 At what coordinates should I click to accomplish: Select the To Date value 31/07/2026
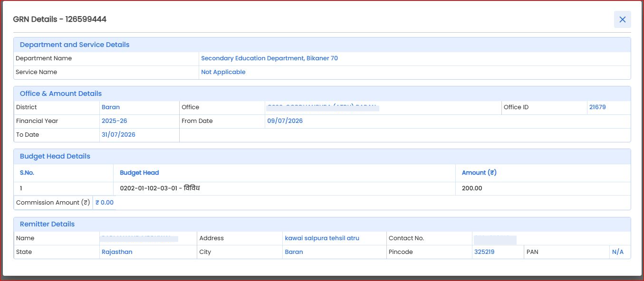point(118,135)
